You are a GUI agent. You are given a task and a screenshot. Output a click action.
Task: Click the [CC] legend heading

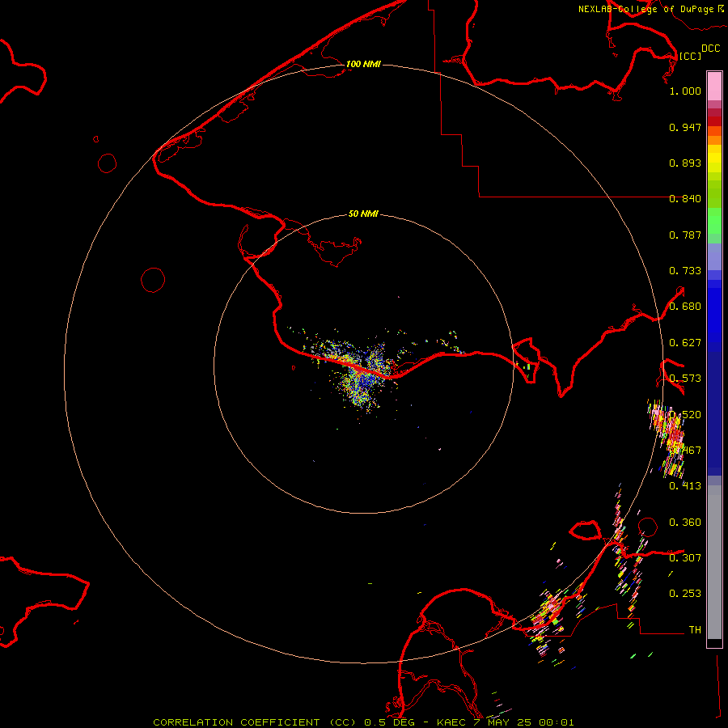pos(690,56)
